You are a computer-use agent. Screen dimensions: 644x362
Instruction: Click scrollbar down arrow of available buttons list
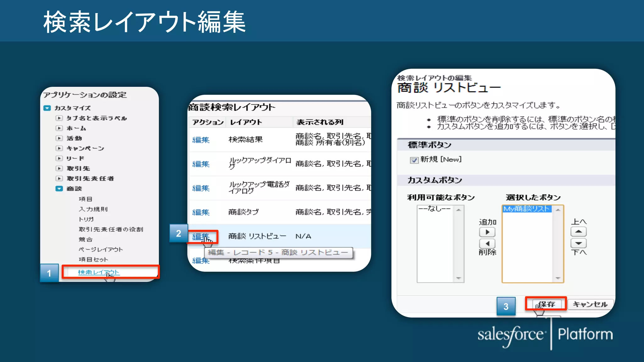(x=458, y=278)
